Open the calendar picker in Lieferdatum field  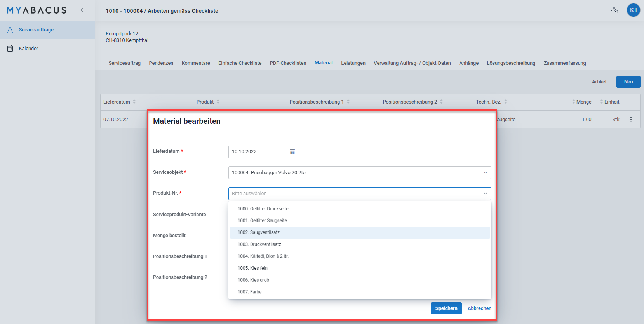[x=292, y=152]
